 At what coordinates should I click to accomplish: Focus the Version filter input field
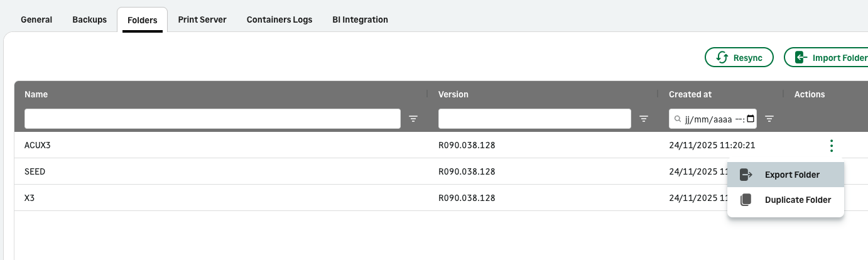pyautogui.click(x=534, y=119)
